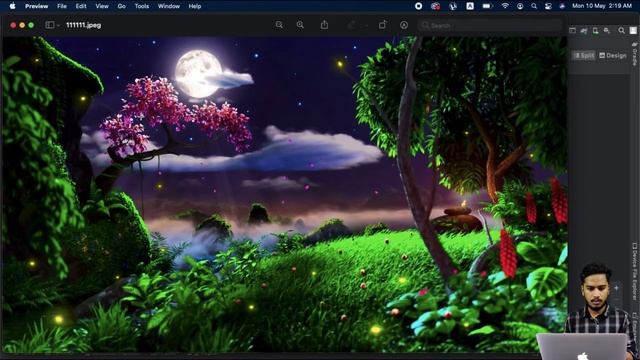
Task: Show the Markup toolbar
Action: pyautogui.click(x=404, y=25)
